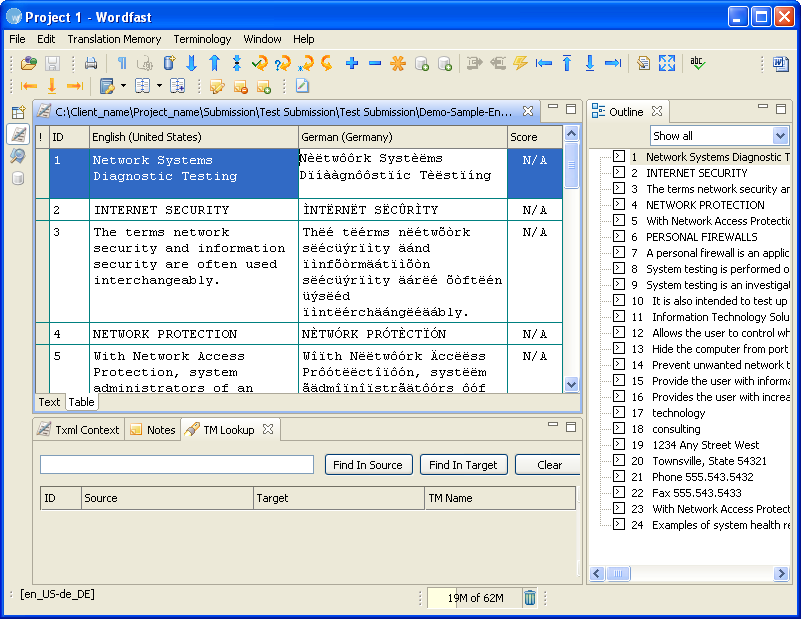Open dropdown arrow beside open book icon

point(159,86)
